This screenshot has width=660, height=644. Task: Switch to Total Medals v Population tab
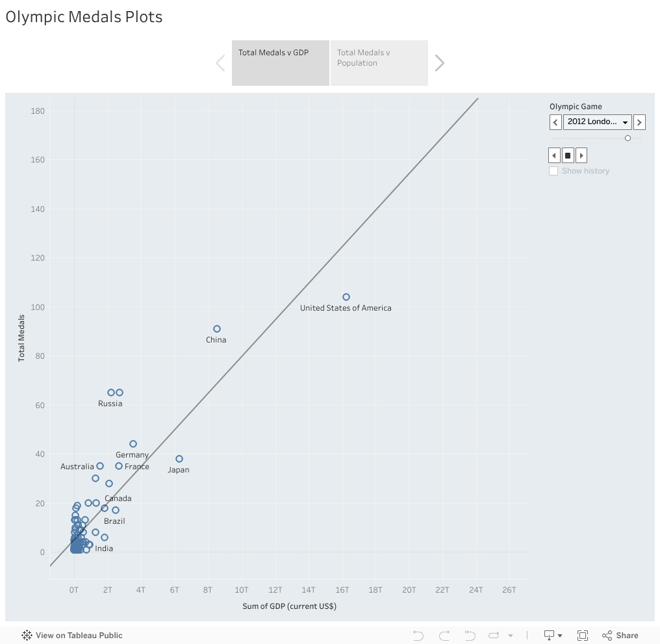coord(379,62)
